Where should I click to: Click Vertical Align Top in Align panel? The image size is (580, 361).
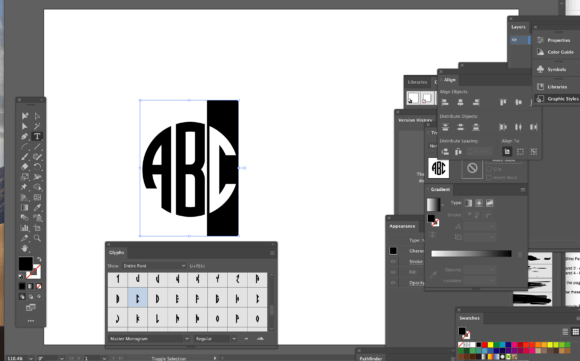503,102
